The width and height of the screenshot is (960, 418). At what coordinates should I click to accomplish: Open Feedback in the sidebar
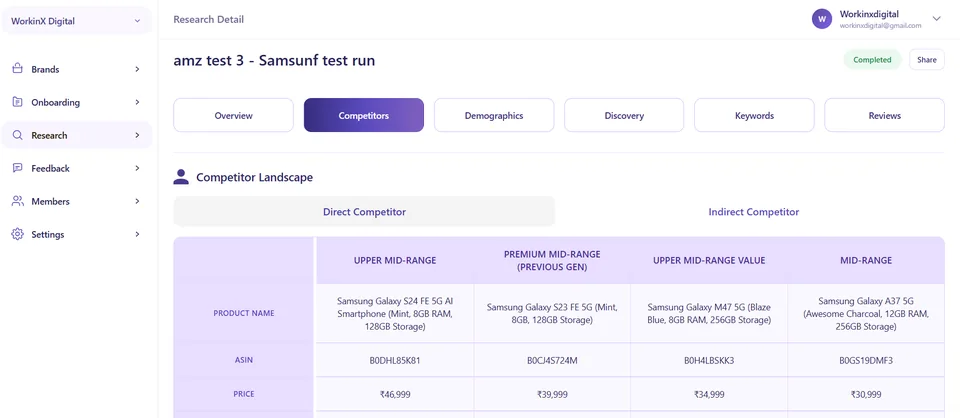point(77,168)
